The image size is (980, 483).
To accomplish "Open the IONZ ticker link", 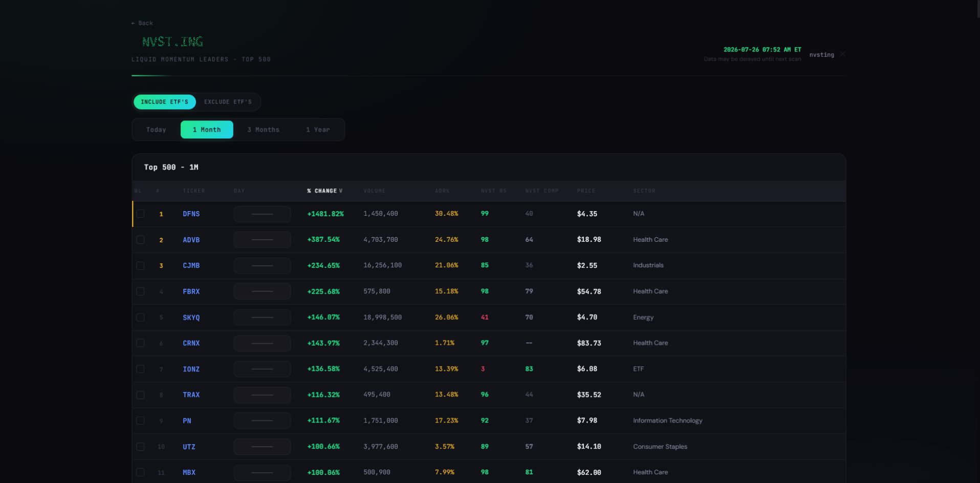I will tap(191, 369).
